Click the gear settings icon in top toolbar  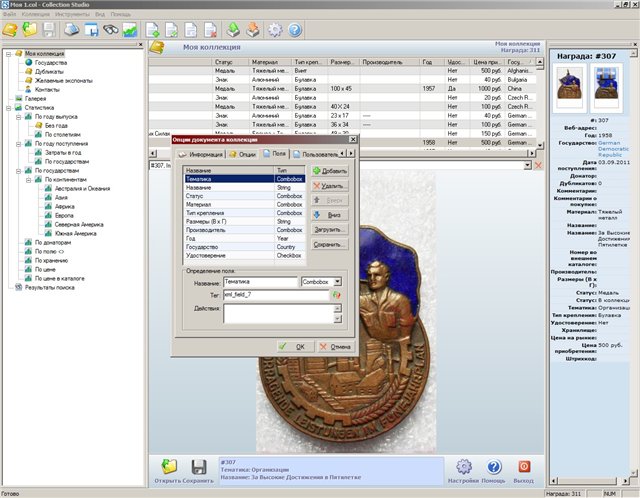275,30
